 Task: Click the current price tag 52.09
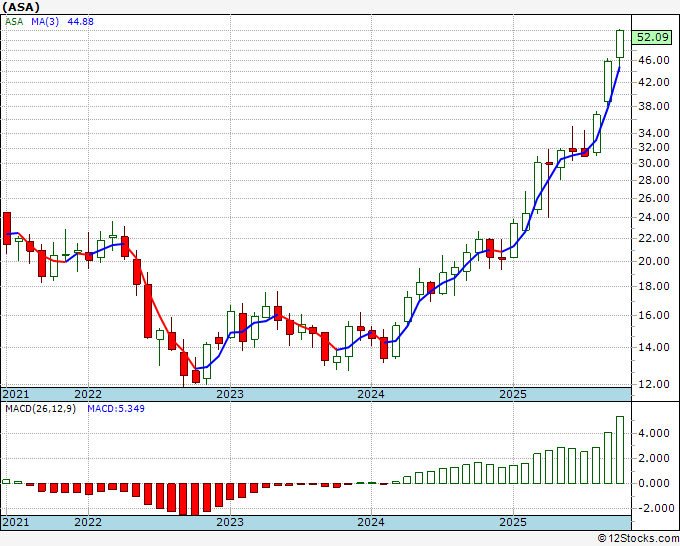652,37
